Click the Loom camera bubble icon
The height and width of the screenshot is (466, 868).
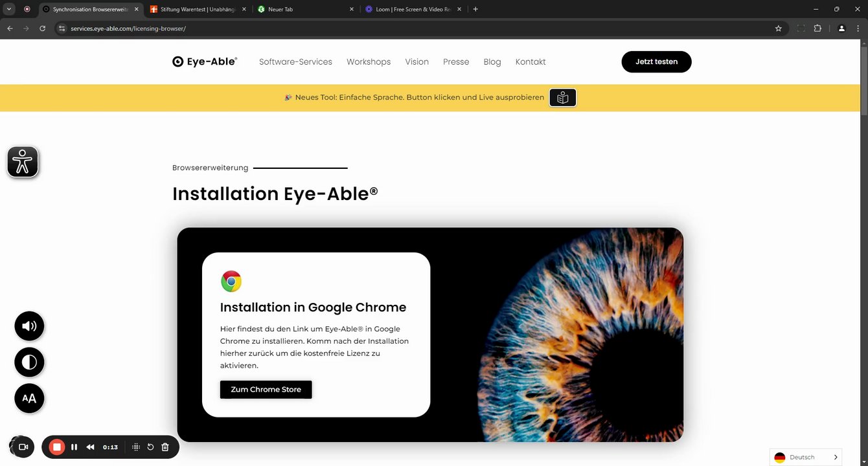click(23, 447)
